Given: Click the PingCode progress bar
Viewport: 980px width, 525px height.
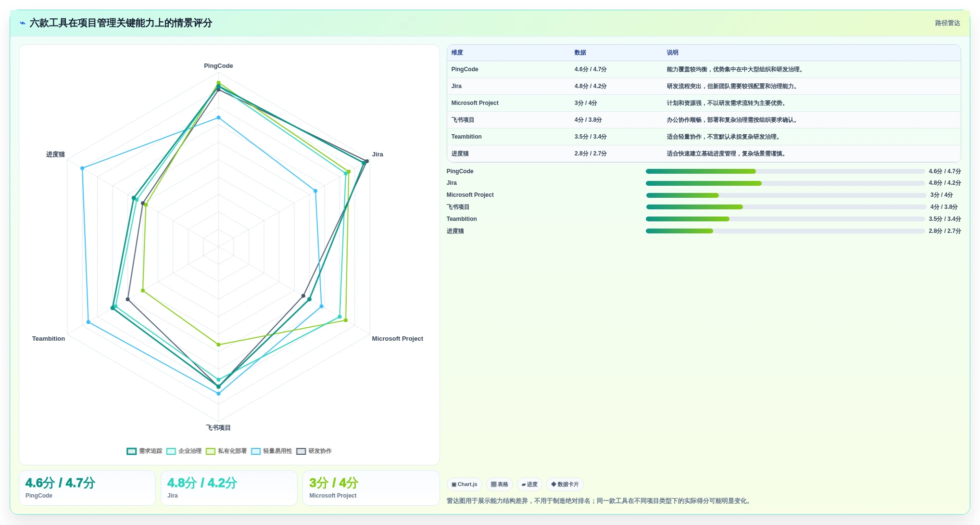Looking at the screenshot, I should (785, 171).
